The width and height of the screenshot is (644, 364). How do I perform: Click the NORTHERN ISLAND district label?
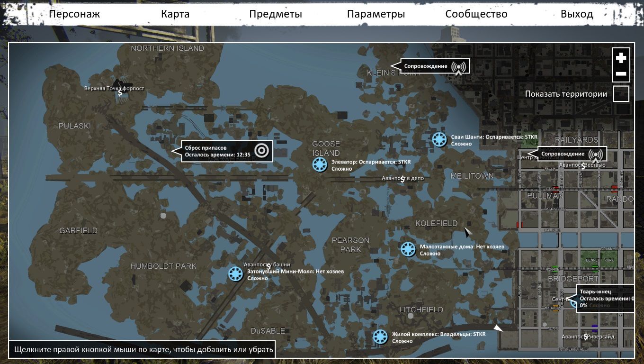pyautogui.click(x=168, y=48)
